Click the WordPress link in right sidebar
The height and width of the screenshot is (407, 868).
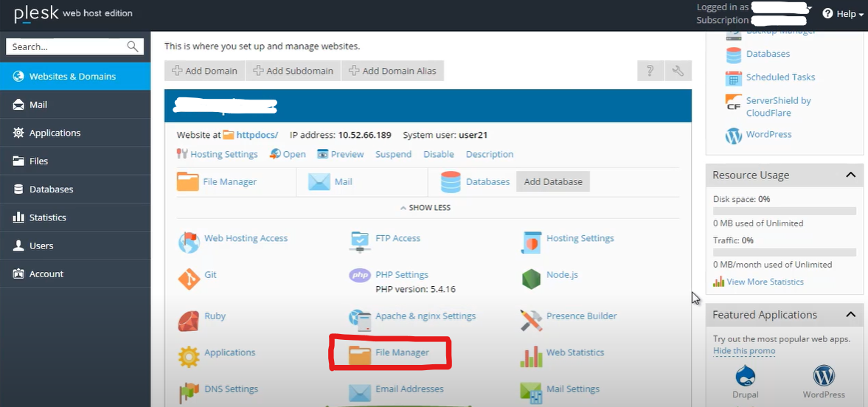[768, 134]
